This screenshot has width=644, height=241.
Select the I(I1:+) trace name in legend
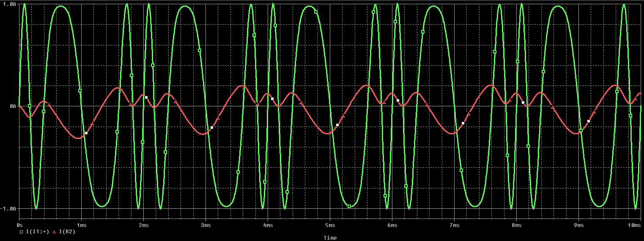(x=38, y=232)
